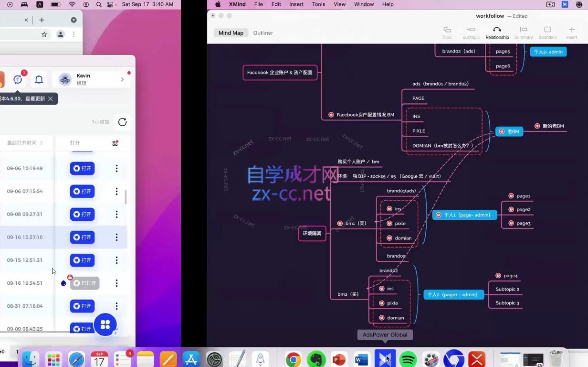
Task: Open PowerPoint from the Dock
Action: (x=339, y=359)
